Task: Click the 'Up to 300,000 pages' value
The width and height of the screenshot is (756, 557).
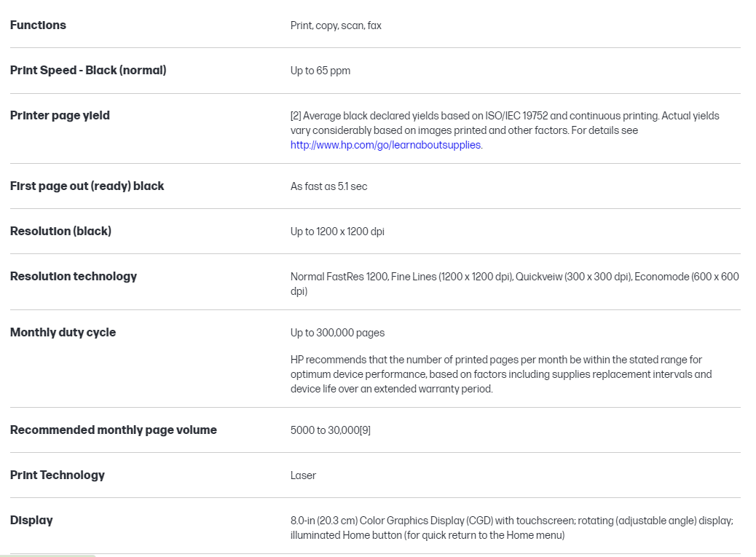Action: pos(337,333)
